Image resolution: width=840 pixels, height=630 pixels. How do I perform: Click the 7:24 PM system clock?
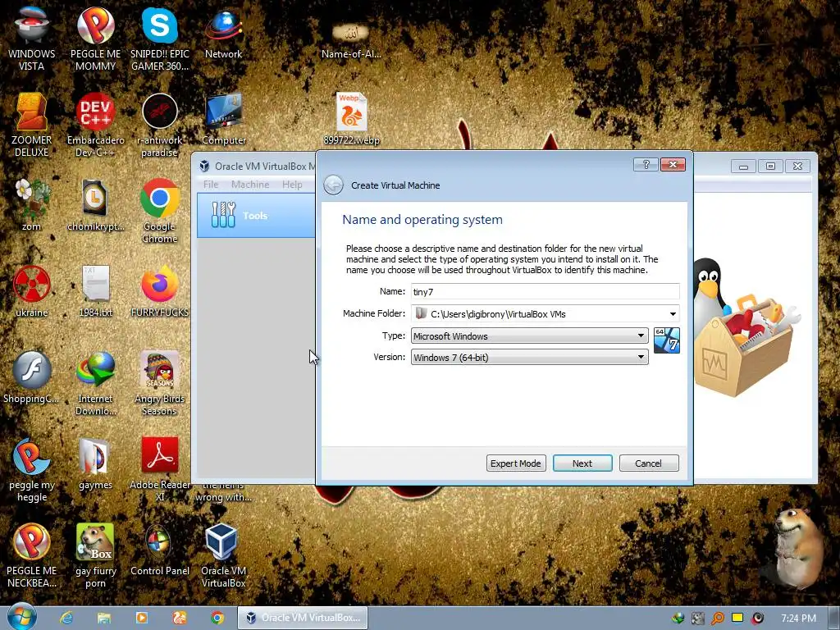(798, 619)
